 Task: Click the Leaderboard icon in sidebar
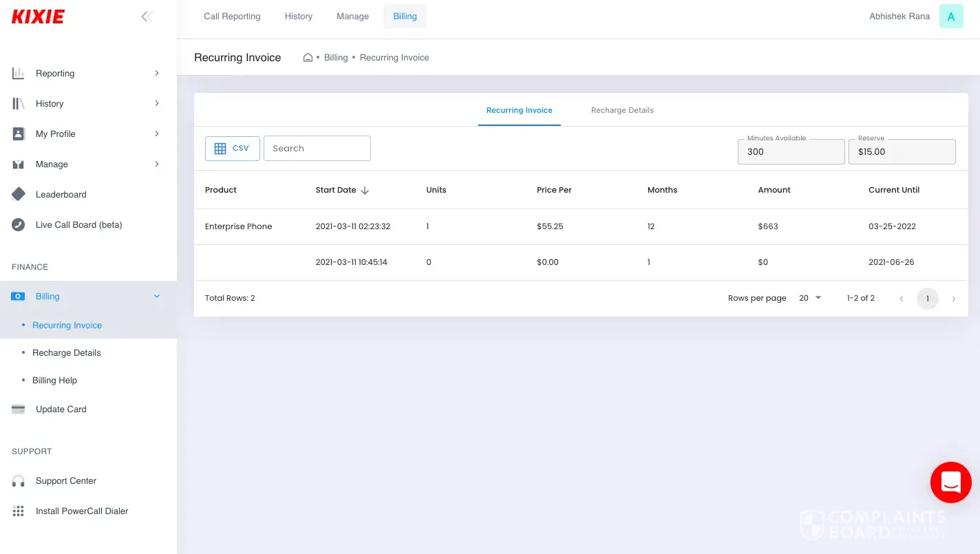pyautogui.click(x=19, y=195)
